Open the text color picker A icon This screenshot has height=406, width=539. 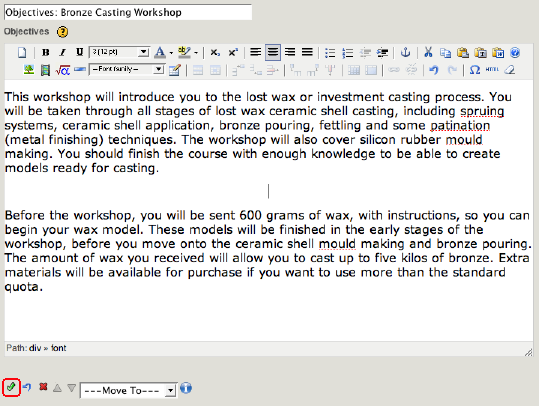click(x=160, y=53)
